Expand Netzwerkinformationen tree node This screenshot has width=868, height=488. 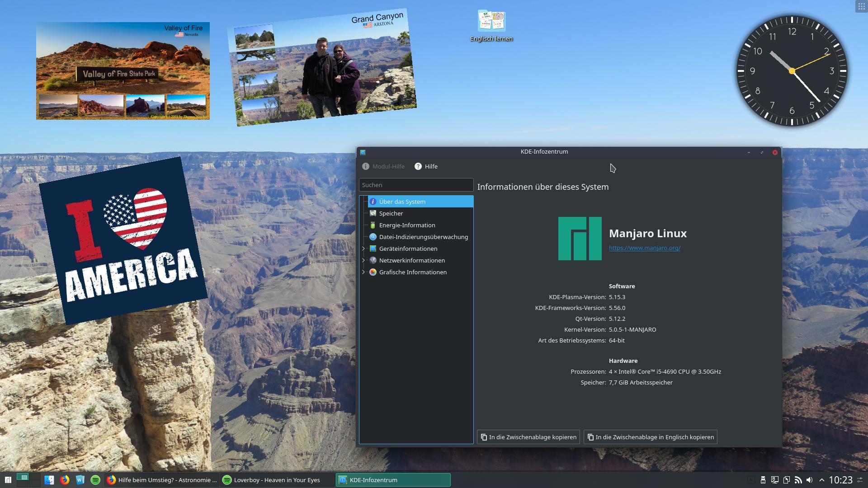(363, 260)
